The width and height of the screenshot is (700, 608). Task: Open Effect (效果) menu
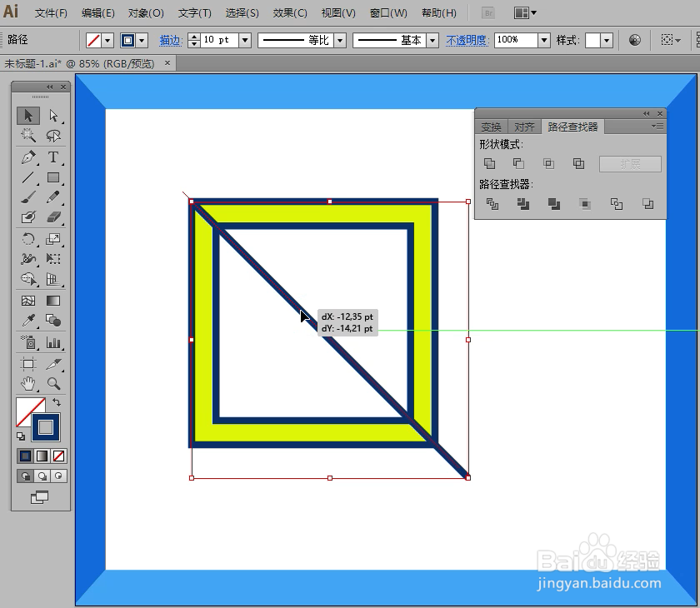(290, 13)
